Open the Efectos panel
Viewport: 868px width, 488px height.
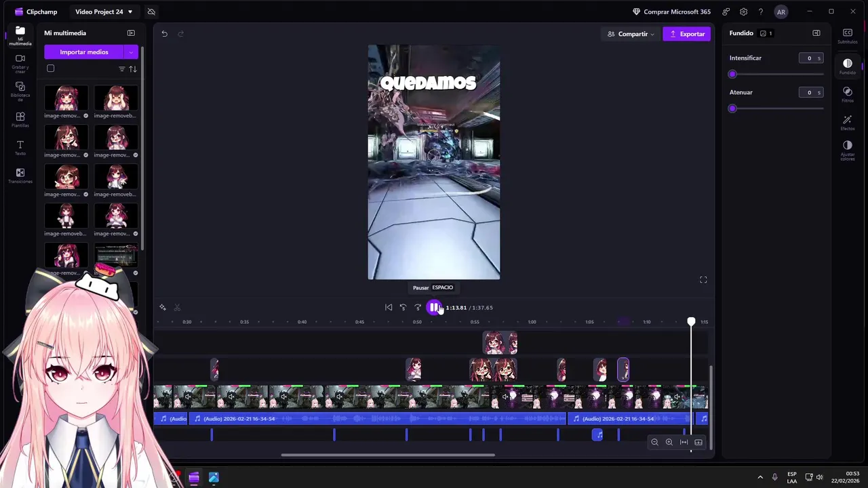point(848,123)
